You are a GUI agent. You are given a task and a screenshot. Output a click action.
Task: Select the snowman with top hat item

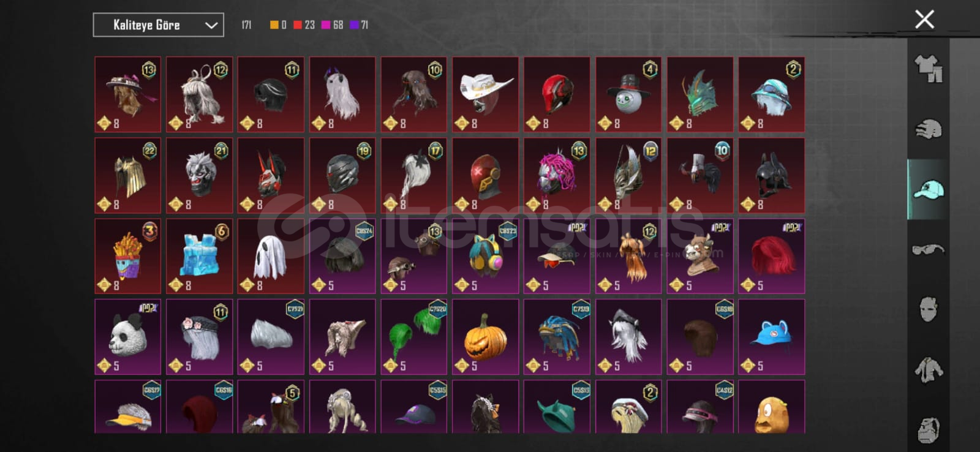tap(628, 94)
